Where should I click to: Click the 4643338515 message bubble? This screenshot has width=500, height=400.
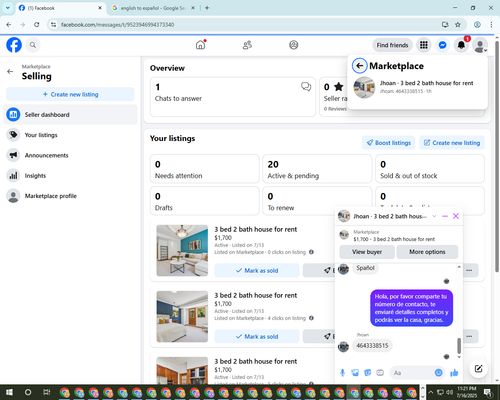(x=372, y=346)
